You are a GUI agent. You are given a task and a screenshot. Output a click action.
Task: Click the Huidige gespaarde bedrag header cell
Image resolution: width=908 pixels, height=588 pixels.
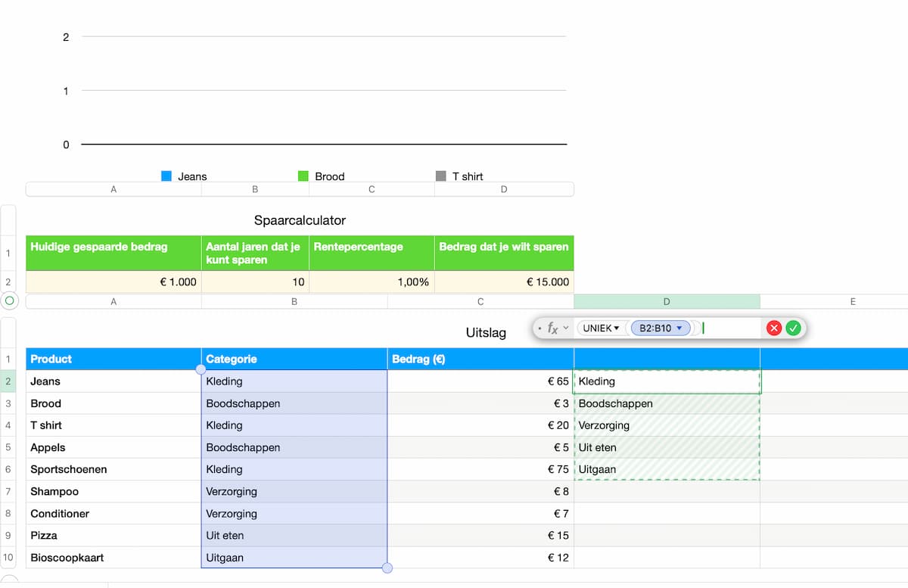tap(113, 253)
